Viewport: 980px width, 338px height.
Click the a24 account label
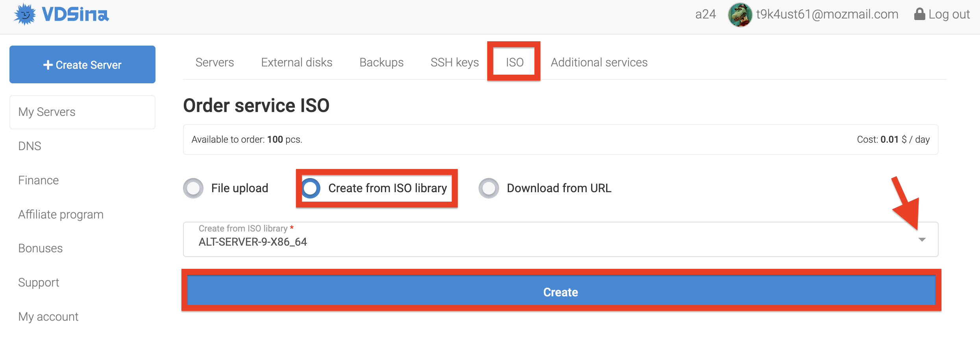[x=705, y=14]
